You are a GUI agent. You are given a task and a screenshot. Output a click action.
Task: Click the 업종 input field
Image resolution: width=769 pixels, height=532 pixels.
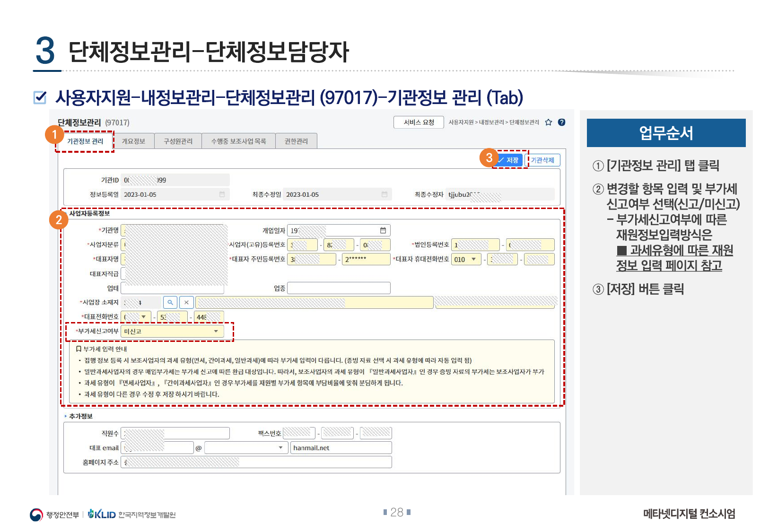[339, 288]
